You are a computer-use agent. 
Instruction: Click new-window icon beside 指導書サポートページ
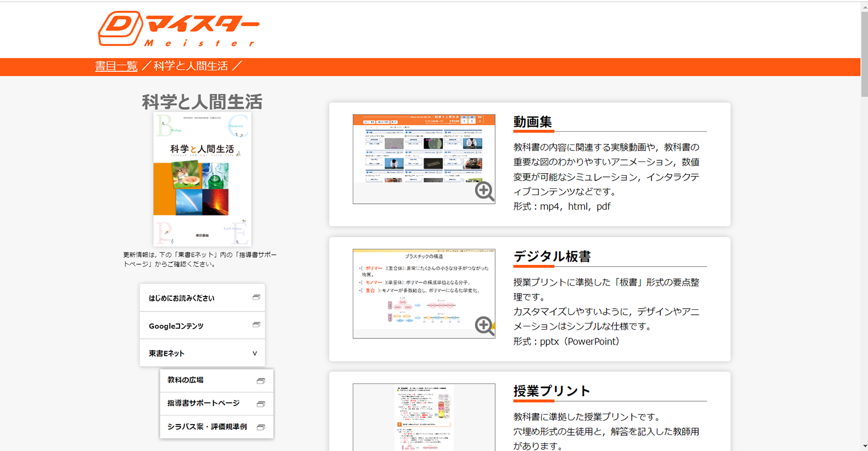(261, 404)
